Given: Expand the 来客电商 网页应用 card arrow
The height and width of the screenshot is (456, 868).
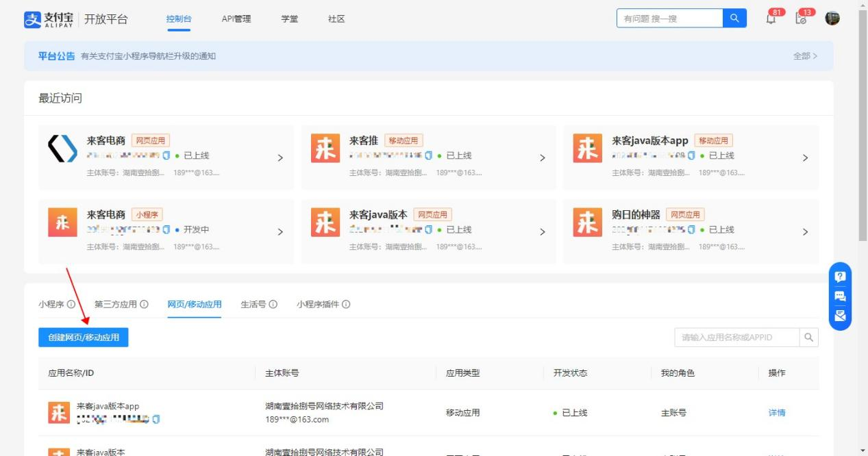Looking at the screenshot, I should pos(280,157).
